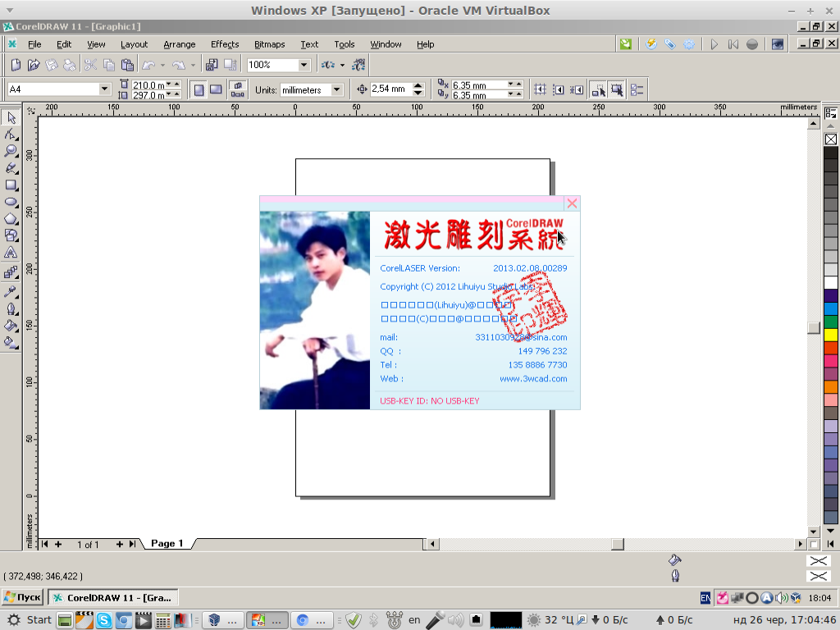
Task: Select the Interactive Fill tool
Action: point(11,343)
